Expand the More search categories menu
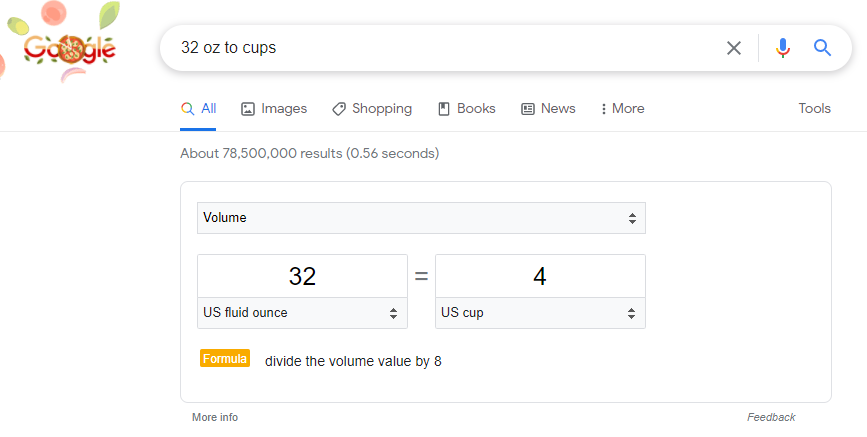 (623, 109)
